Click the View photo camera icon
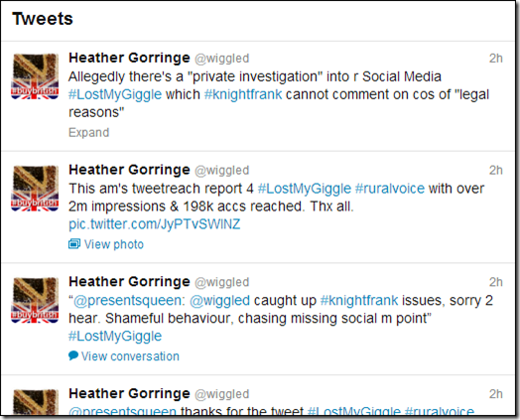 [74, 244]
